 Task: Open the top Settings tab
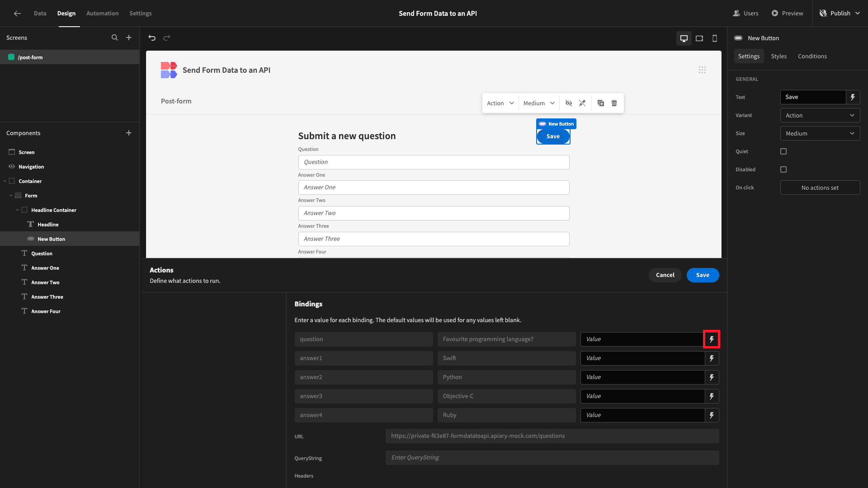pos(141,13)
